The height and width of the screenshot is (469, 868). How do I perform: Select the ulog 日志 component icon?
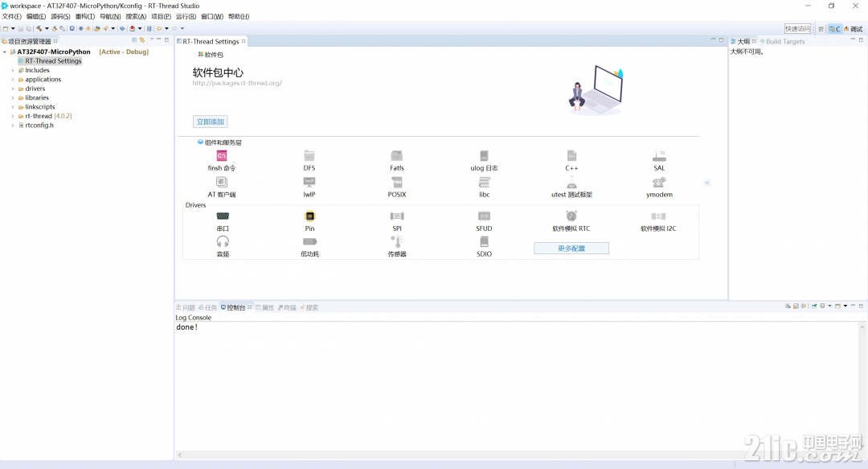(485, 156)
